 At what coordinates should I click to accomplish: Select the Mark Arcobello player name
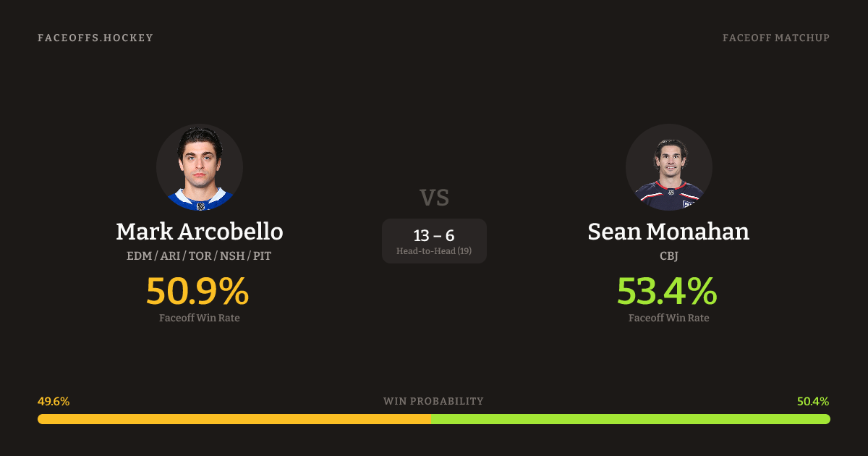[200, 232]
